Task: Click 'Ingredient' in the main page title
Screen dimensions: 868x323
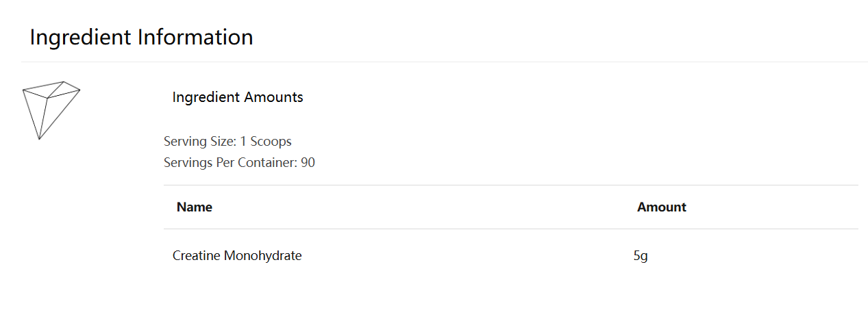Action: point(81,37)
